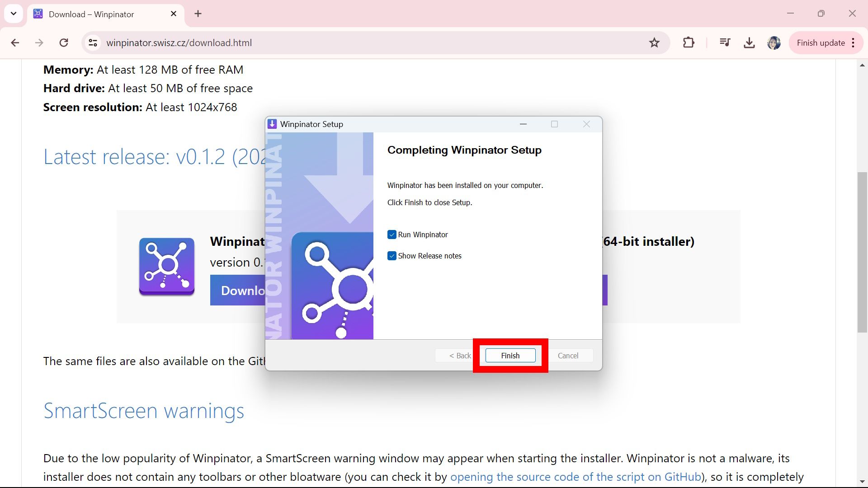Image resolution: width=868 pixels, height=488 pixels.
Task: Click the profile avatar icon in Chrome
Action: [x=774, y=42]
